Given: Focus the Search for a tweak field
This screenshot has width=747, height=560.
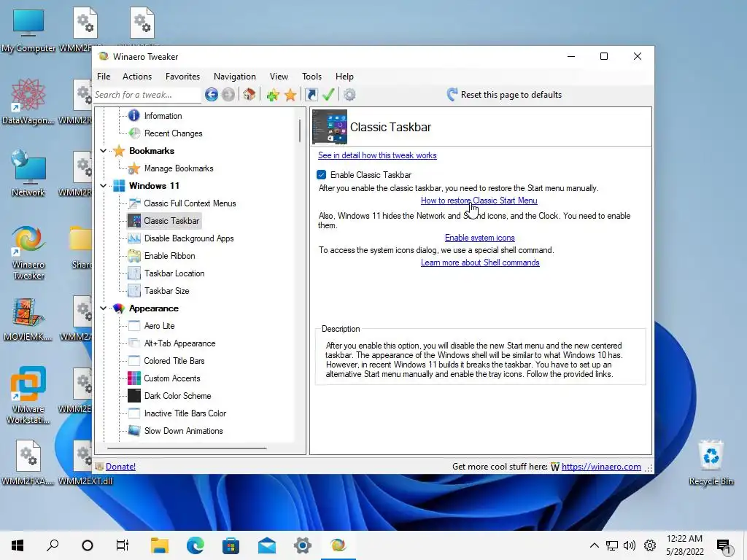Looking at the screenshot, I should click(x=147, y=95).
